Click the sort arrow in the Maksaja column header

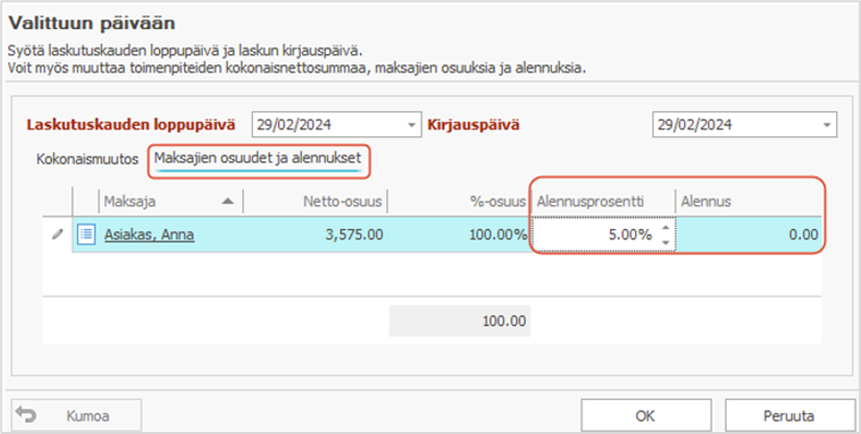228,201
